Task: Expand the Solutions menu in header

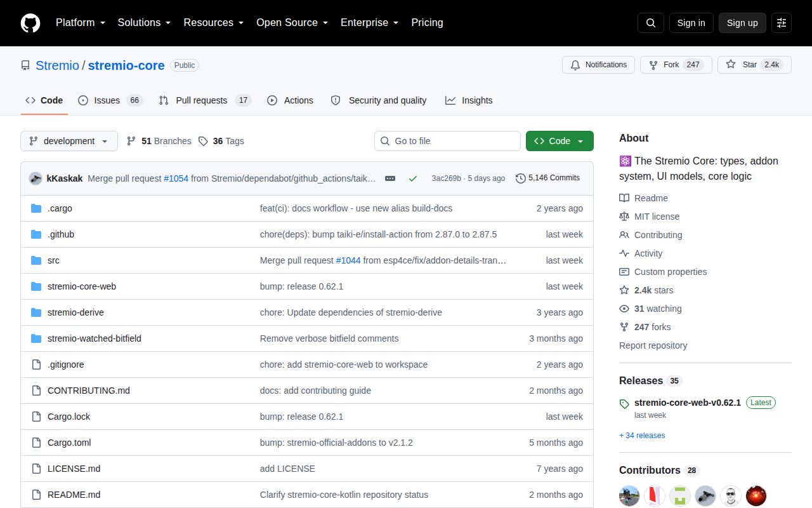Action: point(144,23)
